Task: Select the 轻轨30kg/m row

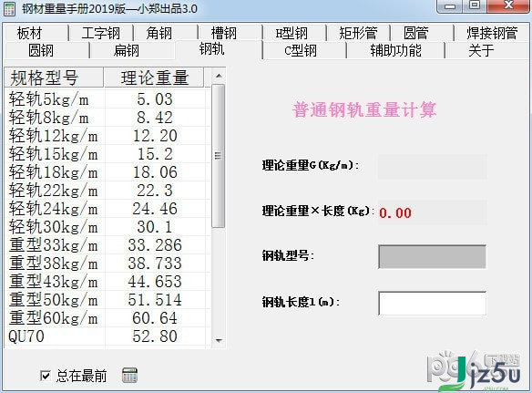Action: (x=107, y=227)
